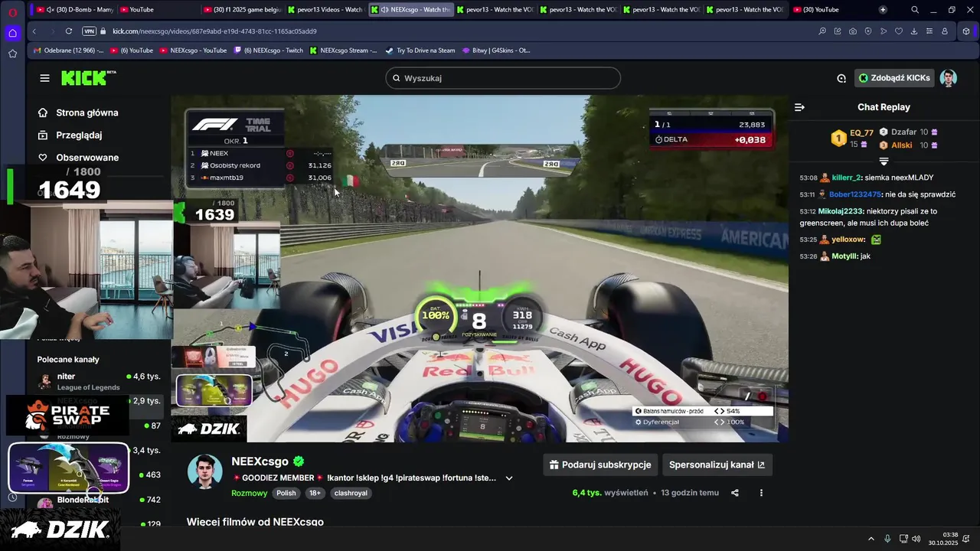Share this video via share icon
The image size is (980, 551).
pos(735,493)
